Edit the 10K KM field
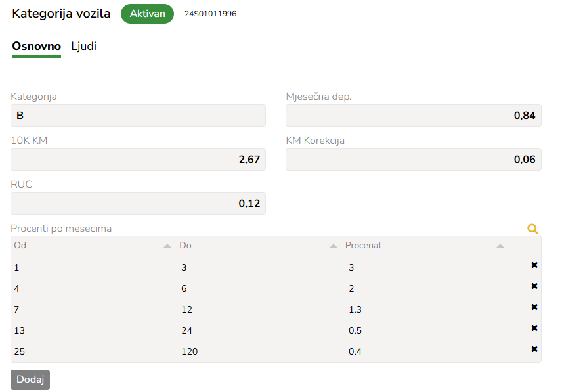The width and height of the screenshot is (562, 392). 138,160
